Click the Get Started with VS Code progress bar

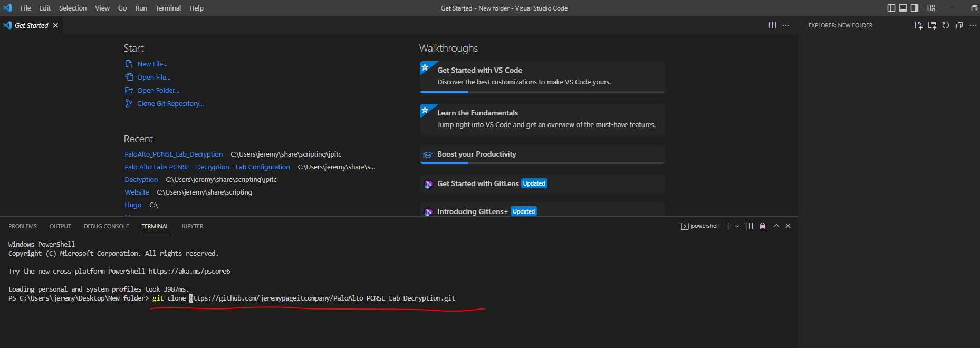point(542,92)
